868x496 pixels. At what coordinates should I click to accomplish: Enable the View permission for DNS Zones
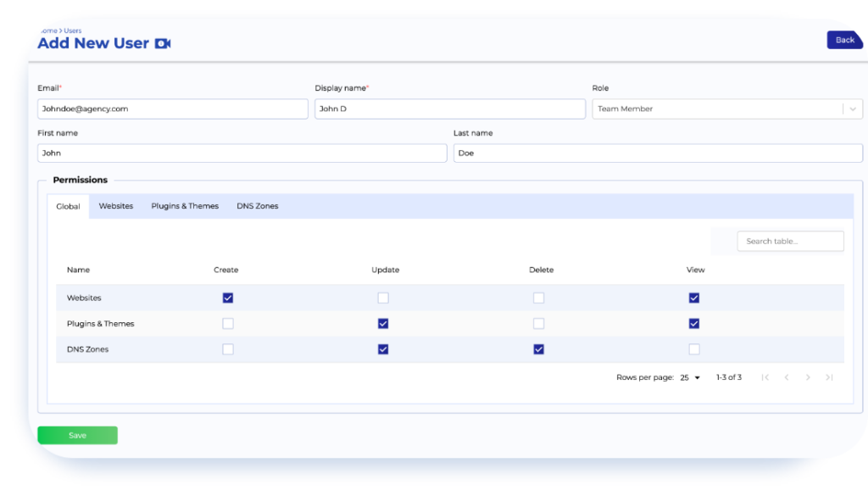point(693,348)
